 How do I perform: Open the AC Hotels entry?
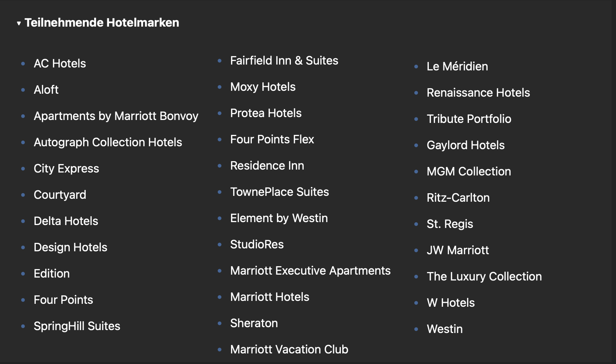coord(60,63)
